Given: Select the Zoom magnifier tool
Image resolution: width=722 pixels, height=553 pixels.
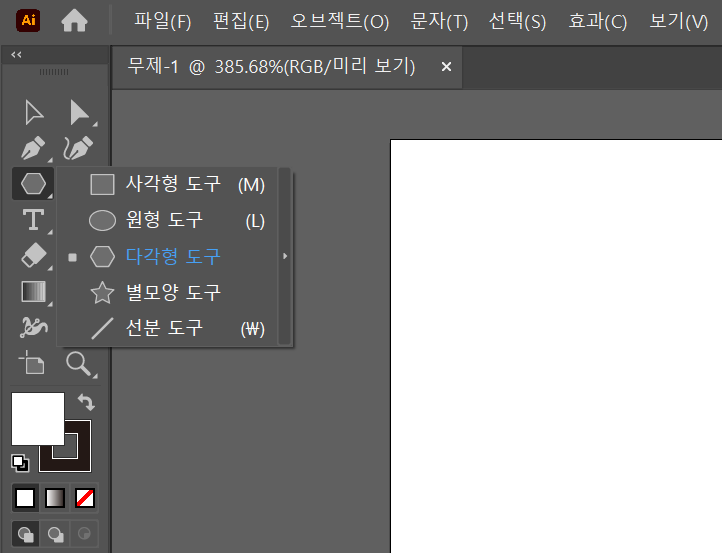Looking at the screenshot, I should point(79,364).
